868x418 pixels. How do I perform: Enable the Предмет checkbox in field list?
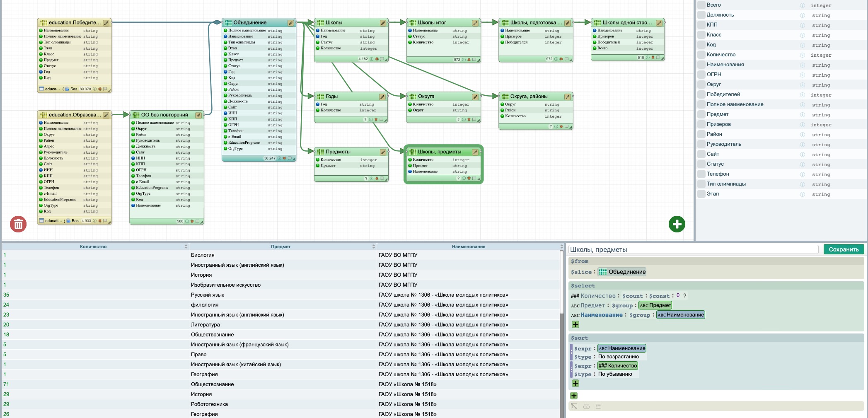click(x=701, y=114)
